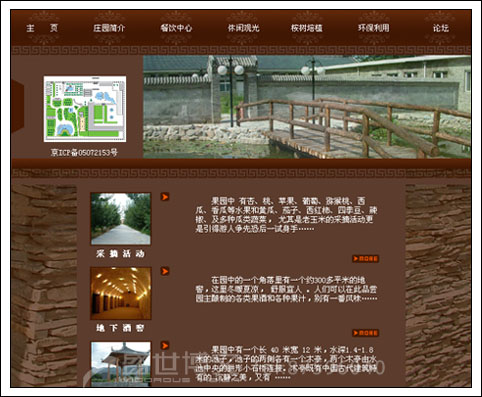Click the wooden bridge banner image
482x397 pixels.
[307, 107]
